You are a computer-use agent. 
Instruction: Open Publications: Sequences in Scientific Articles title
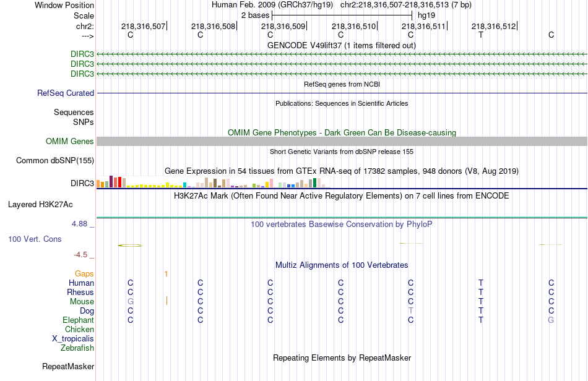click(x=342, y=103)
